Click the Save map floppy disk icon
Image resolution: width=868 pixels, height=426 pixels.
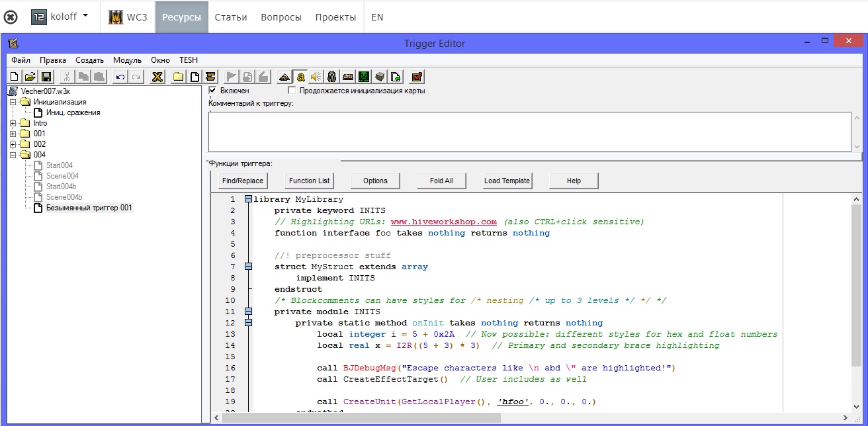46,77
